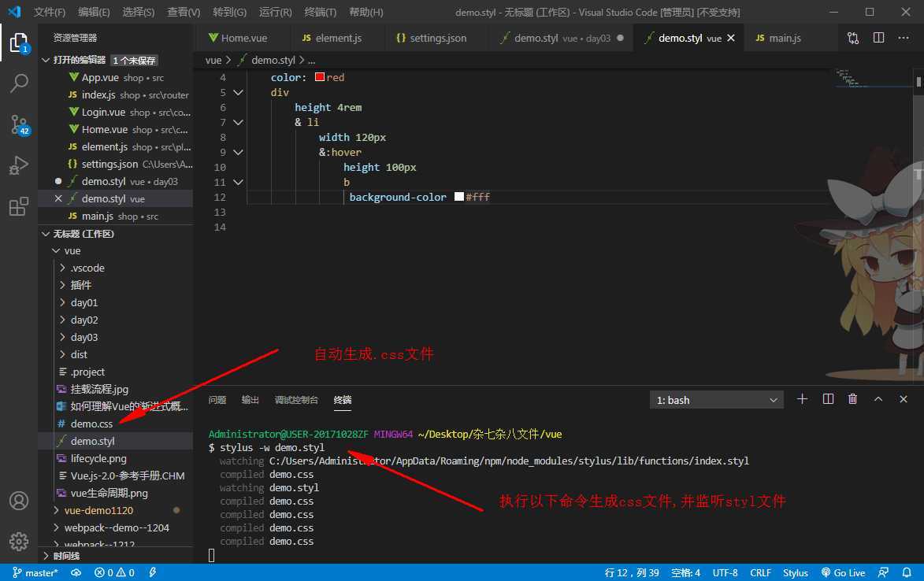Open the Run and Debug view
This screenshot has height=581, width=924.
coord(19,165)
